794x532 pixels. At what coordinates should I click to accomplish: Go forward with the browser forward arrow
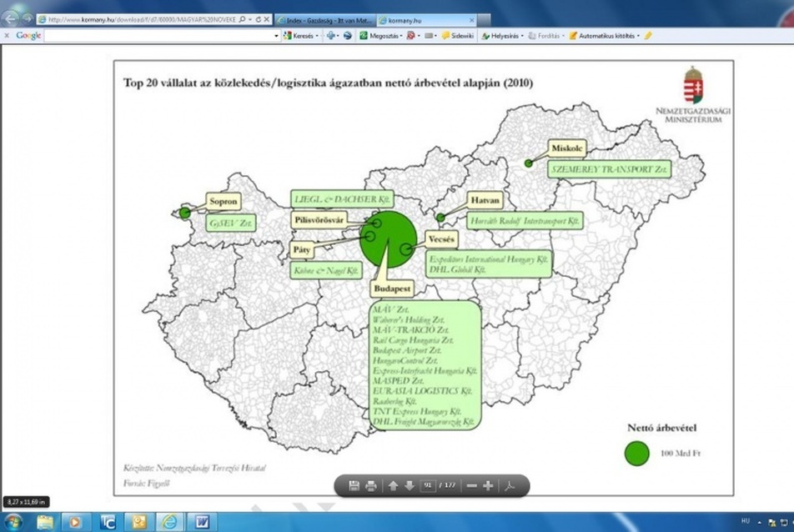click(28, 19)
